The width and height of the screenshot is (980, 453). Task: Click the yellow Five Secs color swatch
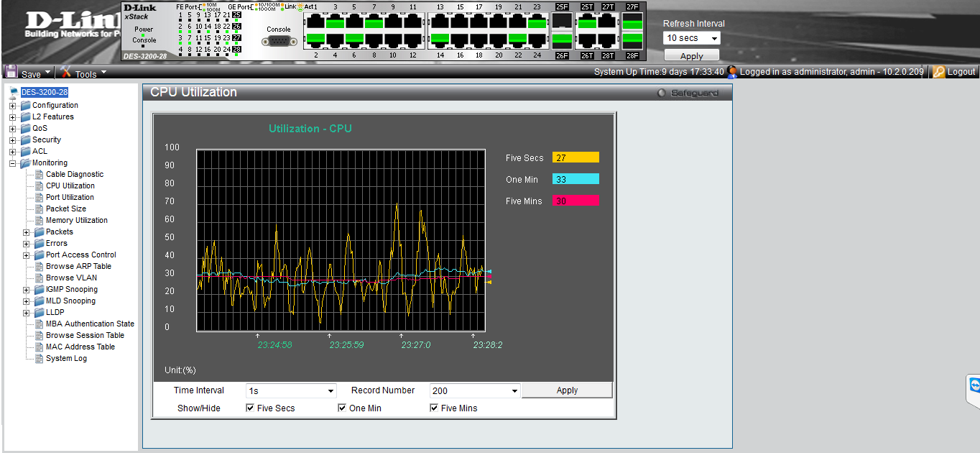pos(575,158)
